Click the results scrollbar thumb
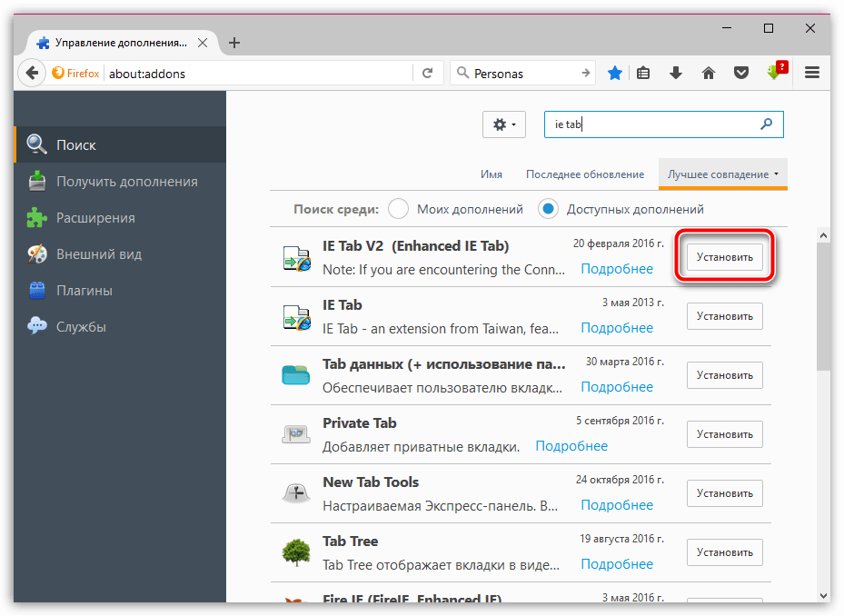844x616 pixels. pyautogui.click(x=823, y=306)
